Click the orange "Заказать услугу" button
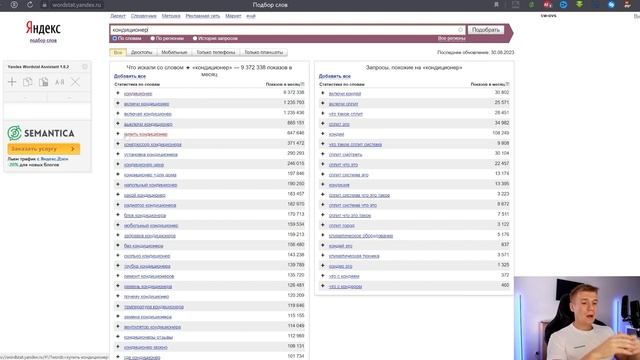 [x=44, y=149]
